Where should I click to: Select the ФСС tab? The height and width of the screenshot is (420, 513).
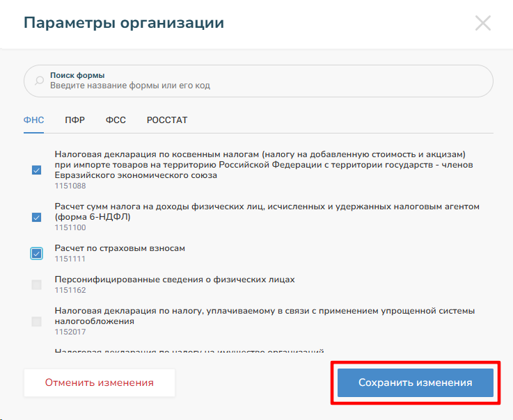pos(116,120)
